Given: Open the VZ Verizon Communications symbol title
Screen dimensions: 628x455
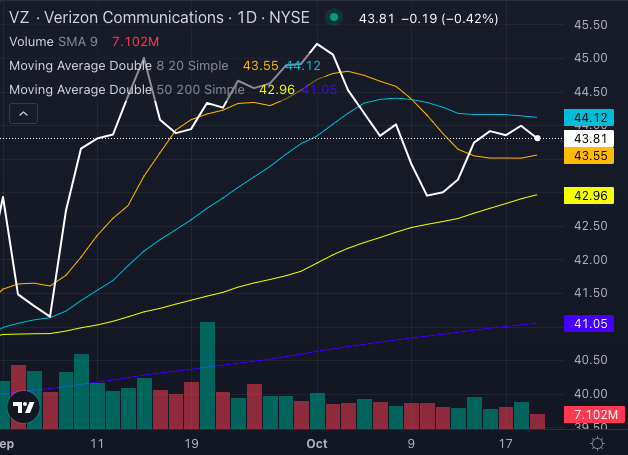Looking at the screenshot, I should tap(115, 18).
